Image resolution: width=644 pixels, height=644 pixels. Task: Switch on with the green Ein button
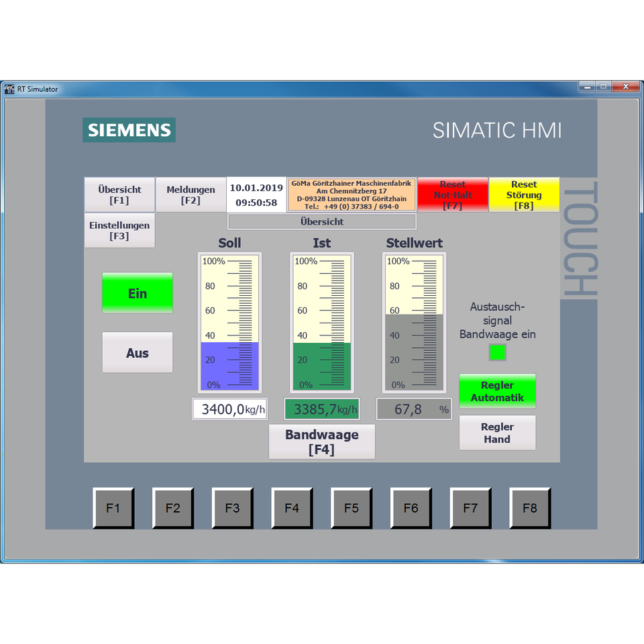[138, 293]
